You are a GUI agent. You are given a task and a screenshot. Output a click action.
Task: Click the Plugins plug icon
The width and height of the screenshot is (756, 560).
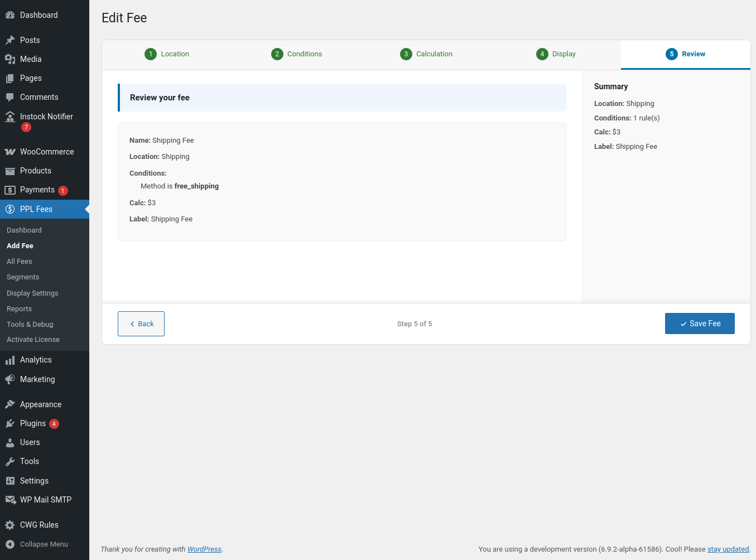pyautogui.click(x=10, y=423)
